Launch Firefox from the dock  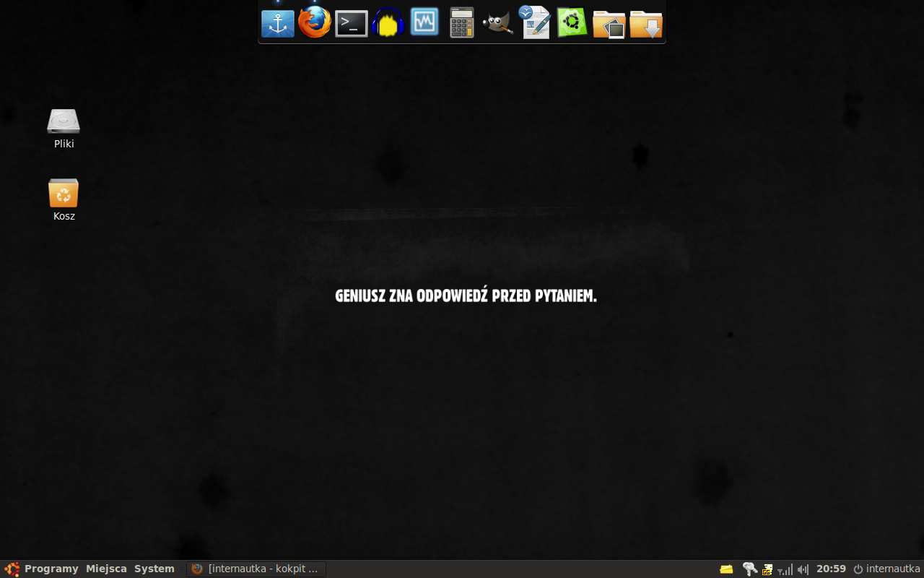pyautogui.click(x=315, y=22)
